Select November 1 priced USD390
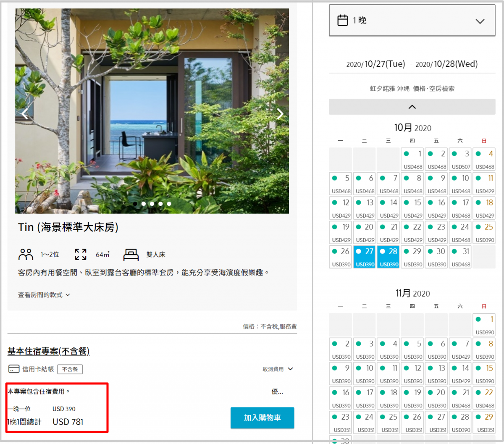 click(484, 325)
